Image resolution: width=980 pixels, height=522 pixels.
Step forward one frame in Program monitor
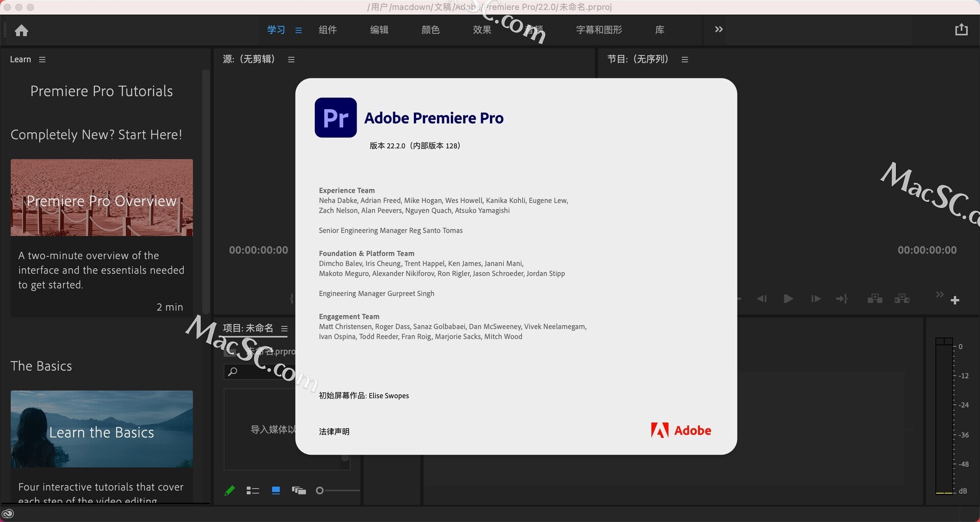[816, 299]
